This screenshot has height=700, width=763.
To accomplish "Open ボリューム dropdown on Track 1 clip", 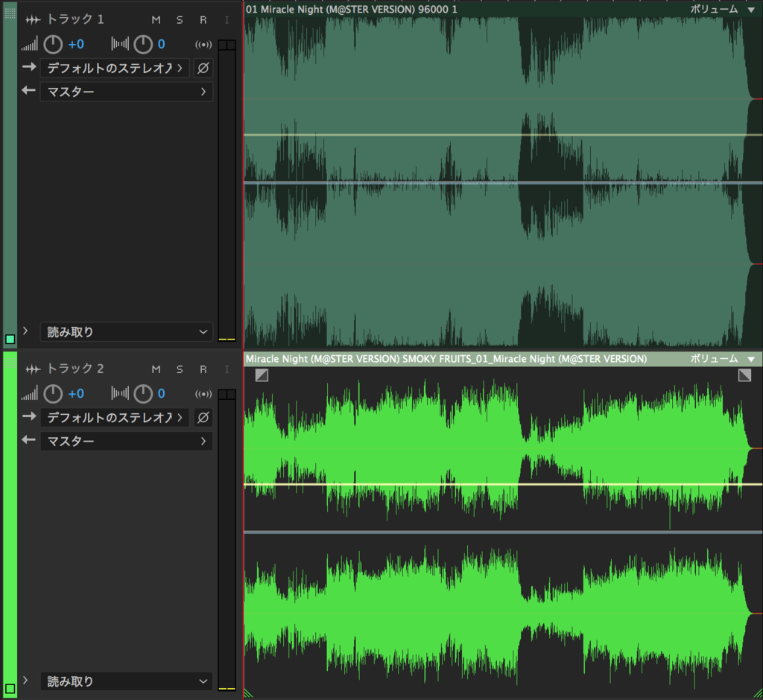I will [723, 9].
